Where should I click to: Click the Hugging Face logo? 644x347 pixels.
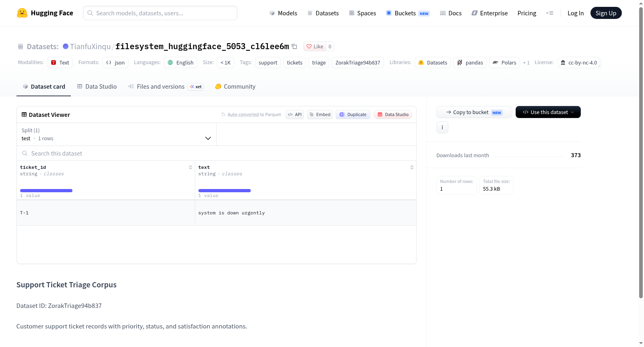click(x=45, y=13)
